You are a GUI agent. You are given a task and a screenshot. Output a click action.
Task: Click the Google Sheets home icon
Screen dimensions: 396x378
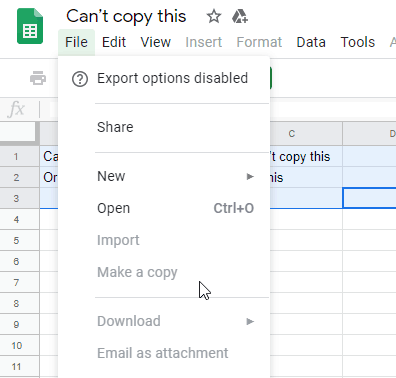point(30,26)
